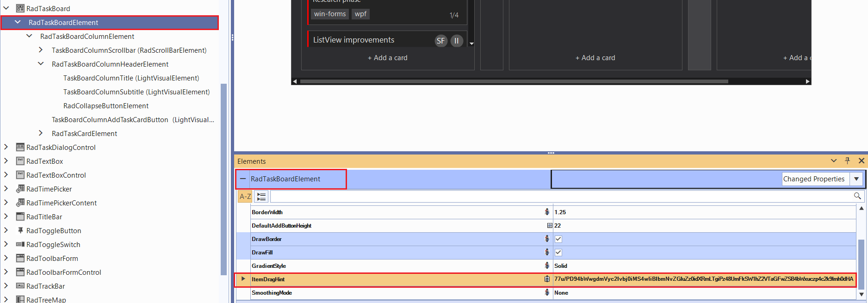The height and width of the screenshot is (303, 868).
Task: Click the task board horizontal scrollbar right arrow
Action: [x=807, y=81]
